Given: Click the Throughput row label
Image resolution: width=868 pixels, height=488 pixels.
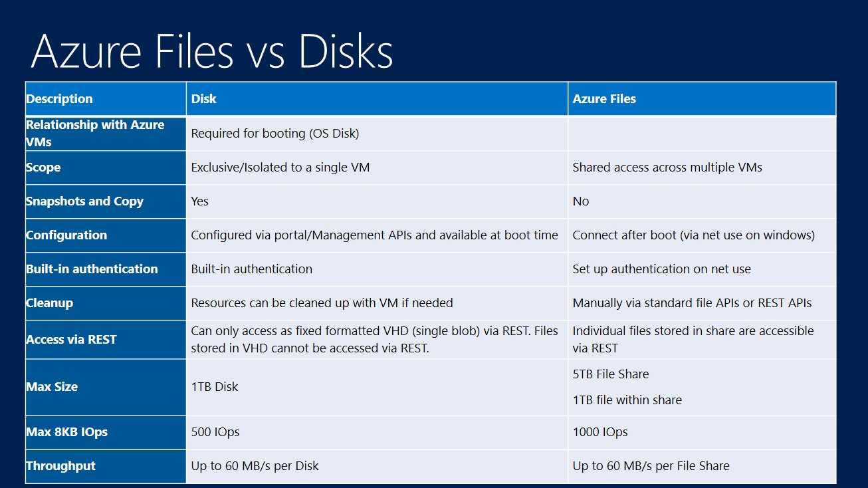Looking at the screenshot, I should coord(60,466).
